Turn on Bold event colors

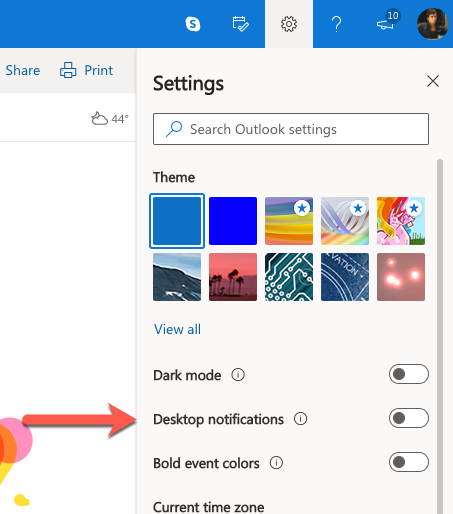click(409, 462)
